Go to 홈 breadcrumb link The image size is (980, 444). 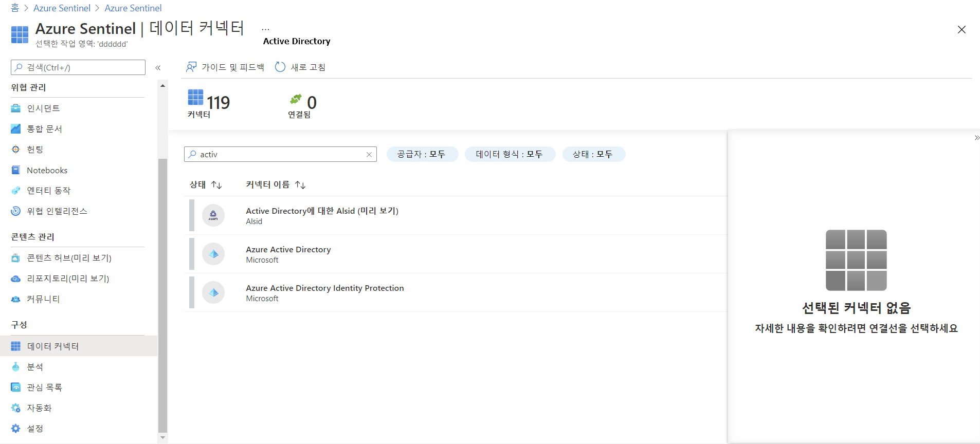point(15,8)
